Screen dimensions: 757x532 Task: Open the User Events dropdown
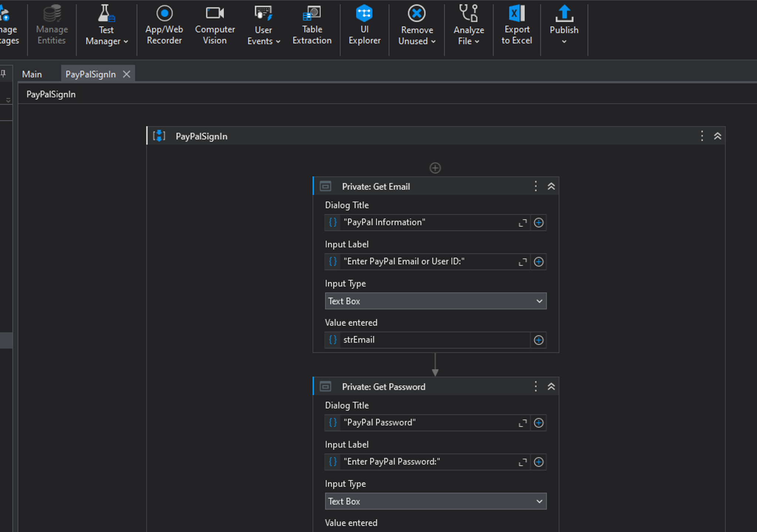pos(264,25)
